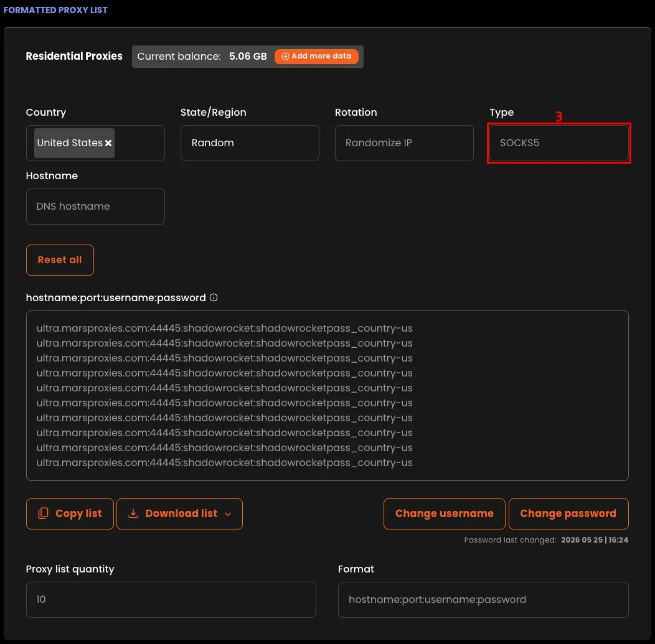The height and width of the screenshot is (644, 655).
Task: Expand the Download list chevron
Action: click(228, 514)
